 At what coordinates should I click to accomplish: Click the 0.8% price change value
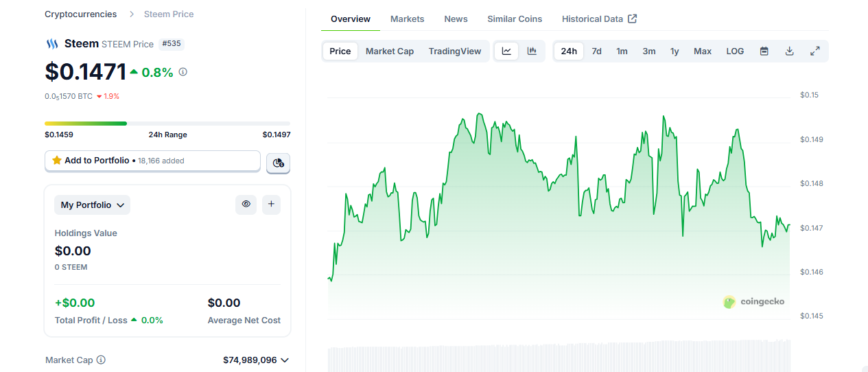click(x=157, y=72)
